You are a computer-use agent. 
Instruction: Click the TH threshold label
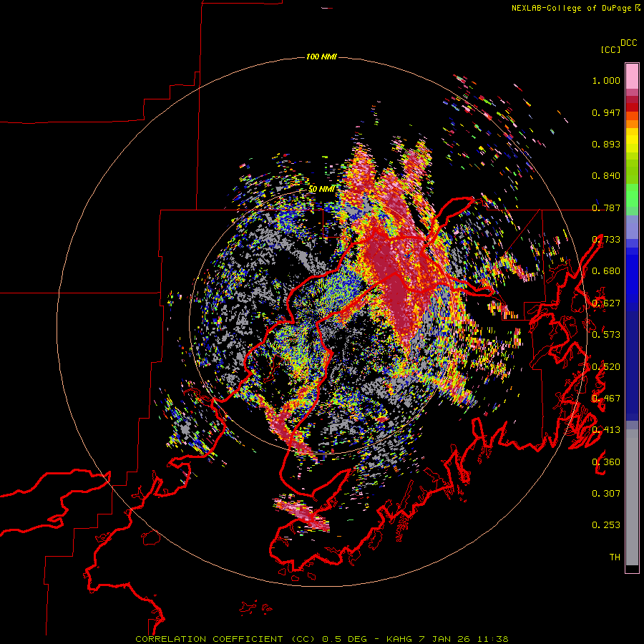615,557
